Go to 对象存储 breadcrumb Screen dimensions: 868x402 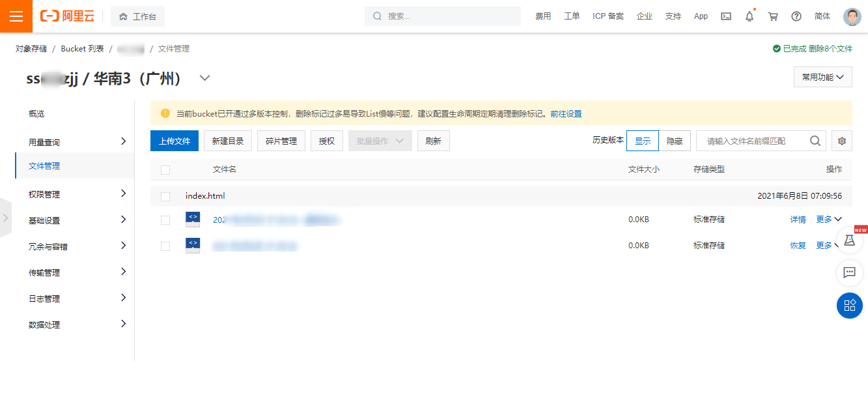point(31,49)
